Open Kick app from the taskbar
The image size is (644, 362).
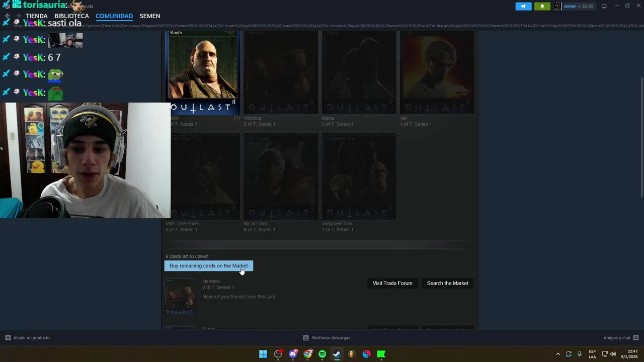pyautogui.click(x=381, y=354)
